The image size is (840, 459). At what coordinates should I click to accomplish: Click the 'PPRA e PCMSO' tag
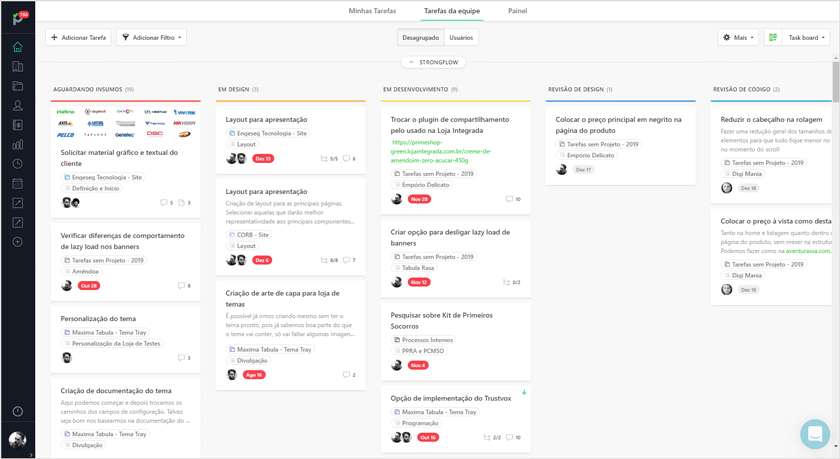(x=419, y=351)
